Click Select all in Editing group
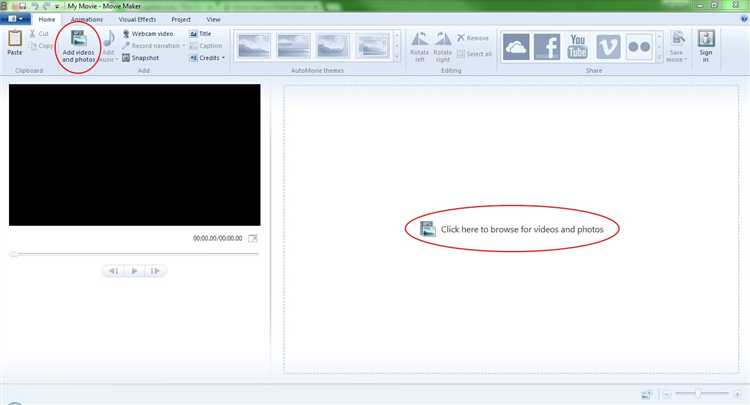The height and width of the screenshot is (405, 750). (x=474, y=54)
